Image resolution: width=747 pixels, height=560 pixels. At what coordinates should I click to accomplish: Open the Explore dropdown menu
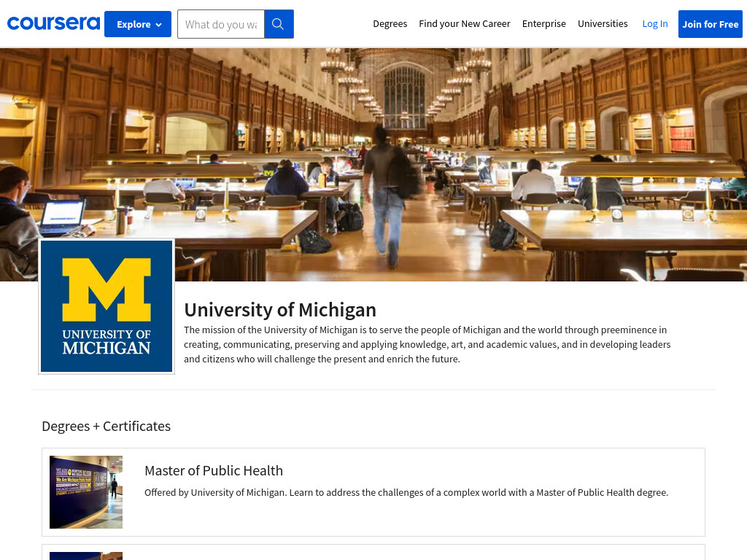pyautogui.click(x=138, y=24)
